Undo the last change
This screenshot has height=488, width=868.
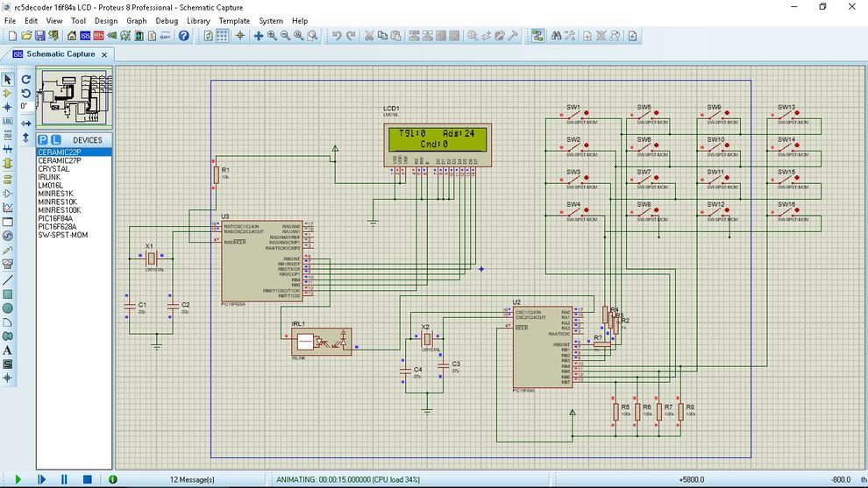point(338,36)
